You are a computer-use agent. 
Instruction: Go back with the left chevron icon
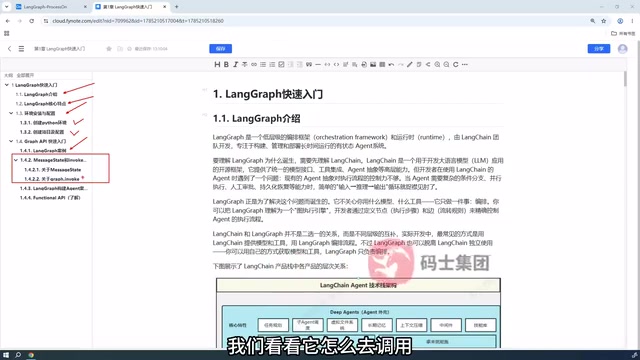tap(9, 49)
